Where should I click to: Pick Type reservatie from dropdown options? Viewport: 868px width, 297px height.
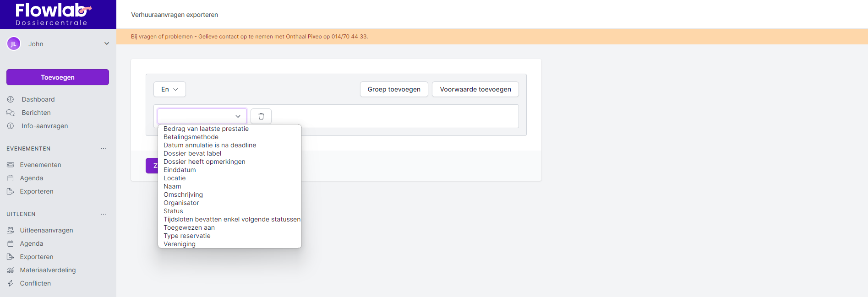pyautogui.click(x=187, y=236)
